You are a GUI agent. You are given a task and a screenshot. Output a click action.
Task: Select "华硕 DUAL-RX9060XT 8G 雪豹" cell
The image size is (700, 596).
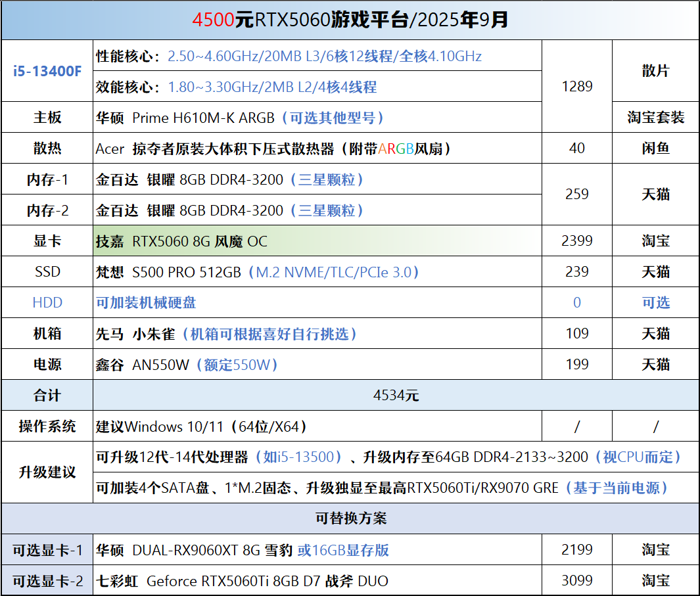[x=317, y=550]
